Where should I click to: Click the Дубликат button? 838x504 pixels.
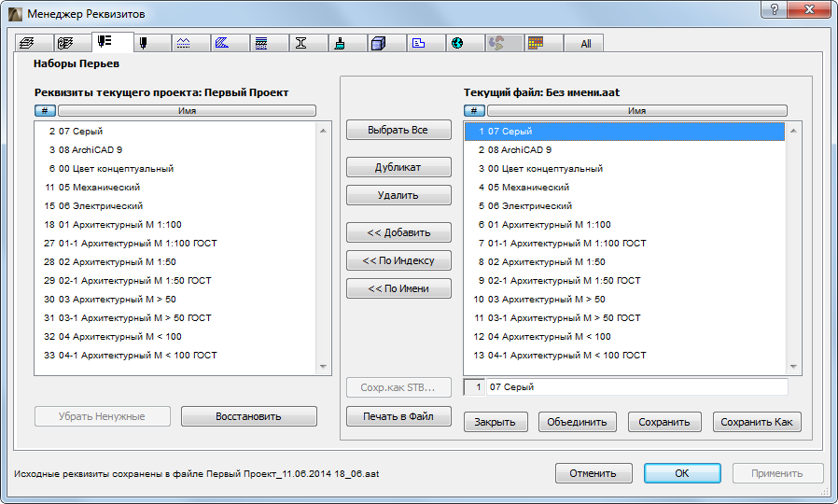pyautogui.click(x=398, y=167)
